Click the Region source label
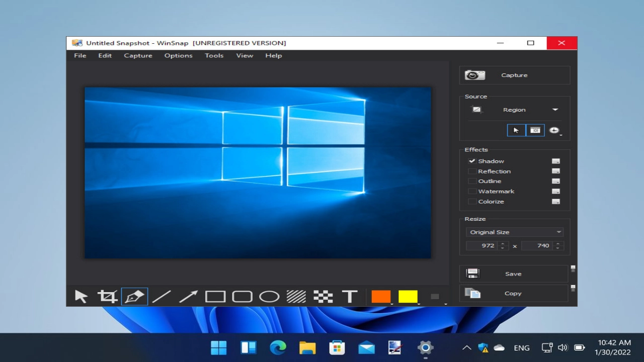This screenshot has width=644, height=362. point(514,110)
